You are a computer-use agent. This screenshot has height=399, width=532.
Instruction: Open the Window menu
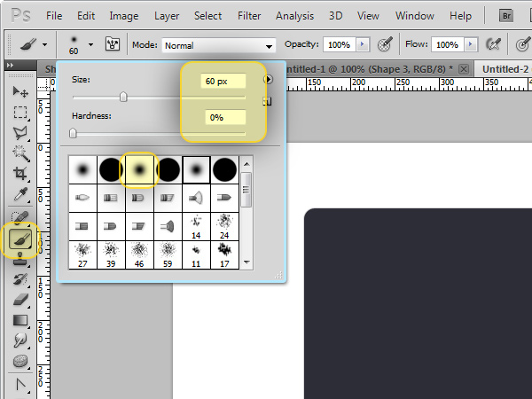coord(415,16)
